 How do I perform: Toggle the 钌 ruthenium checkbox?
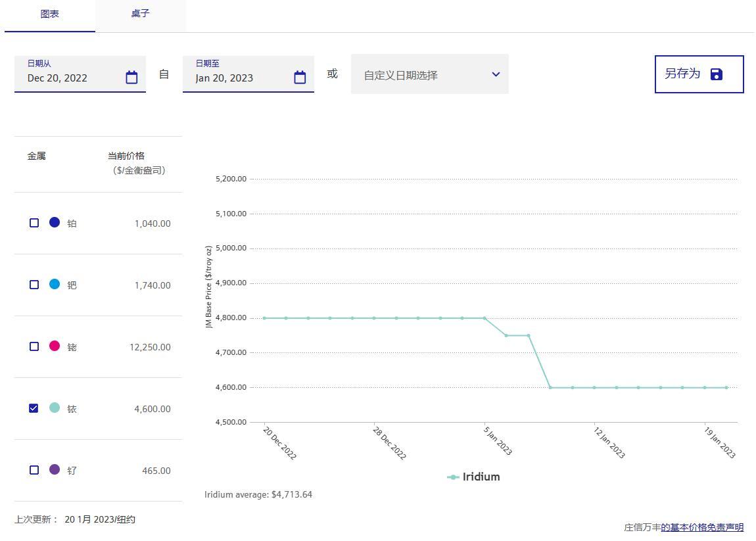34,470
